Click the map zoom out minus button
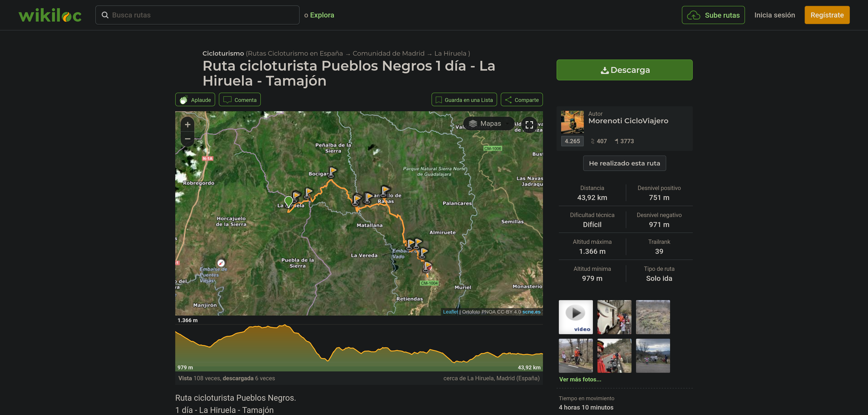868x415 pixels. pos(188,139)
